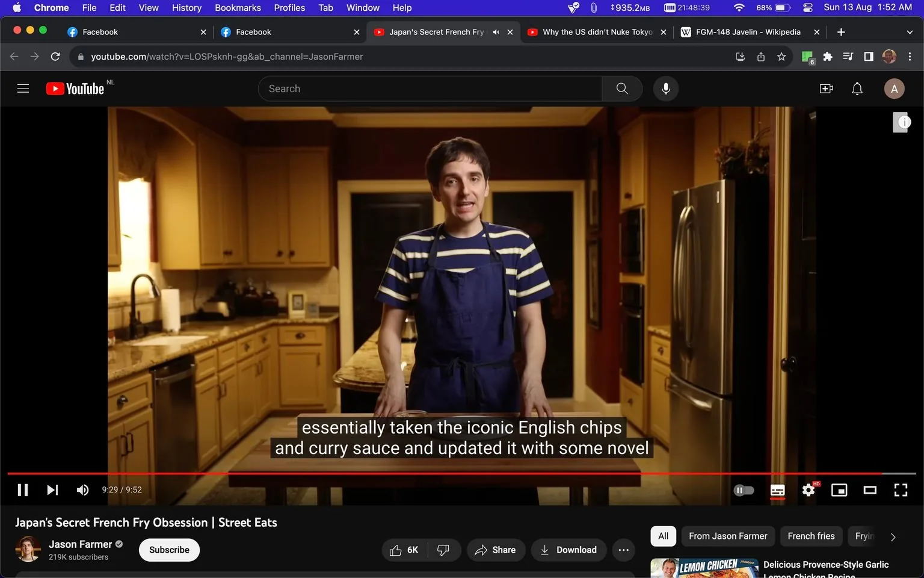Subscribe to Jason Farmer's channel

click(169, 550)
